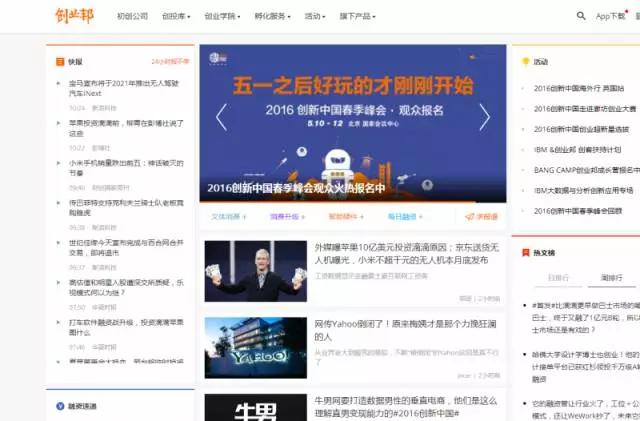640x421 pixels.
Task: Open the 2016创新中国创业超新星选拔 event
Action: pos(581,129)
